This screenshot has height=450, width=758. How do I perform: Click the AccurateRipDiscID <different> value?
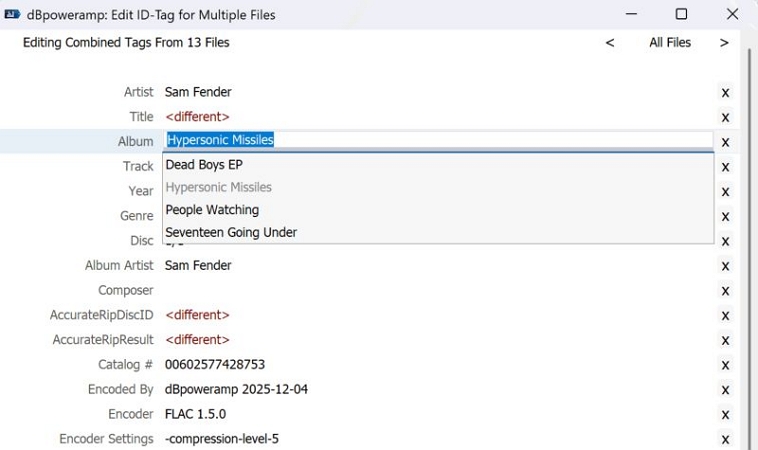(x=197, y=315)
